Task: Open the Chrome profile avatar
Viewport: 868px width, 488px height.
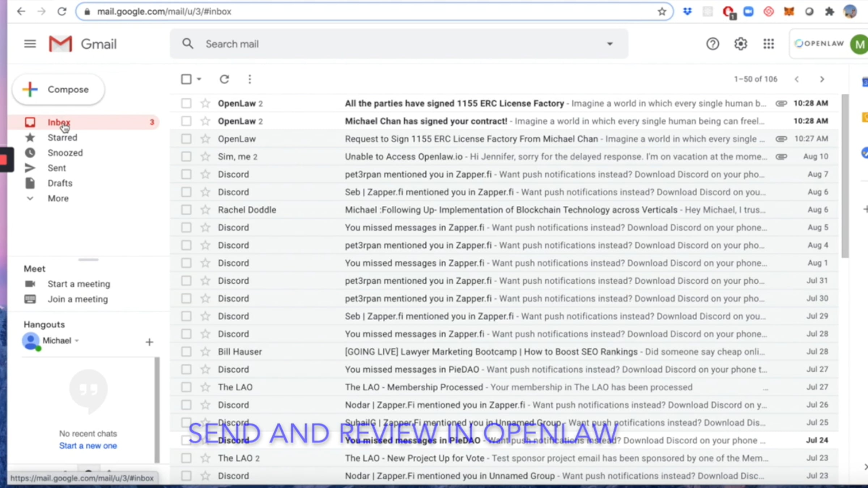Action: pyautogui.click(x=850, y=12)
